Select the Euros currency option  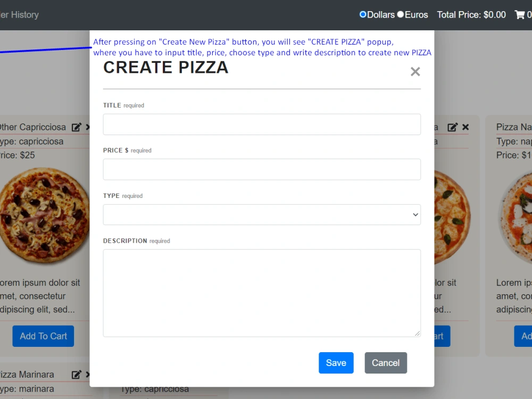(401, 14)
